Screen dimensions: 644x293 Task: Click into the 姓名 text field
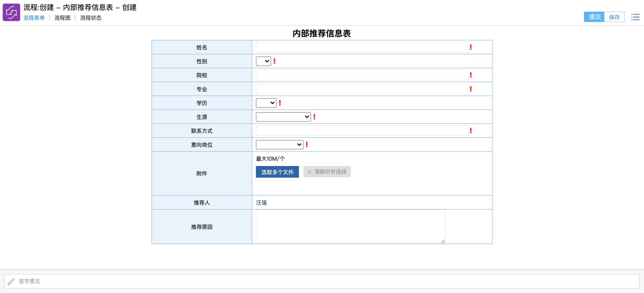coord(362,47)
